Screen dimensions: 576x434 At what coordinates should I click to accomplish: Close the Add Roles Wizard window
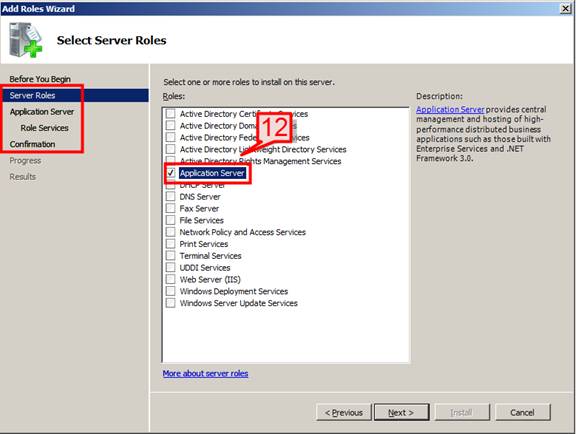[x=566, y=8]
